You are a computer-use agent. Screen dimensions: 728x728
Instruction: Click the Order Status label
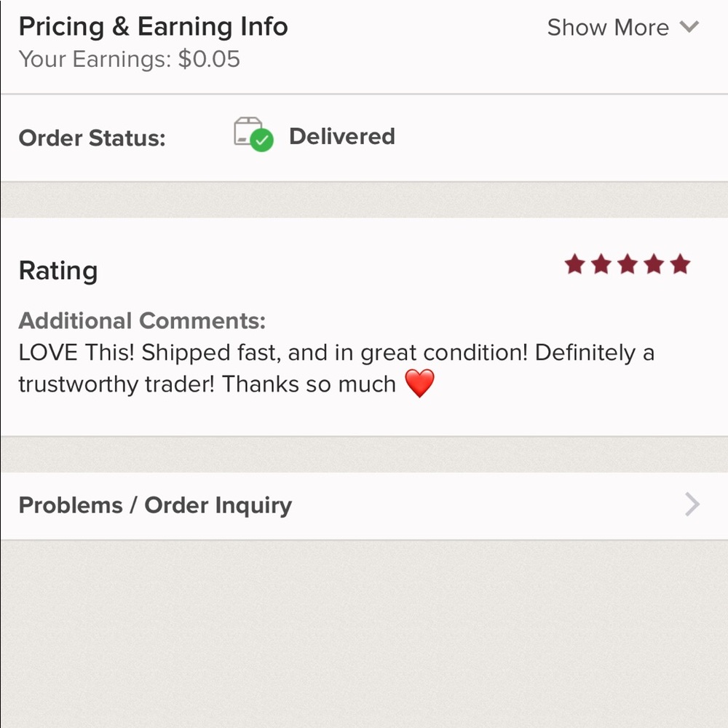[x=92, y=138]
